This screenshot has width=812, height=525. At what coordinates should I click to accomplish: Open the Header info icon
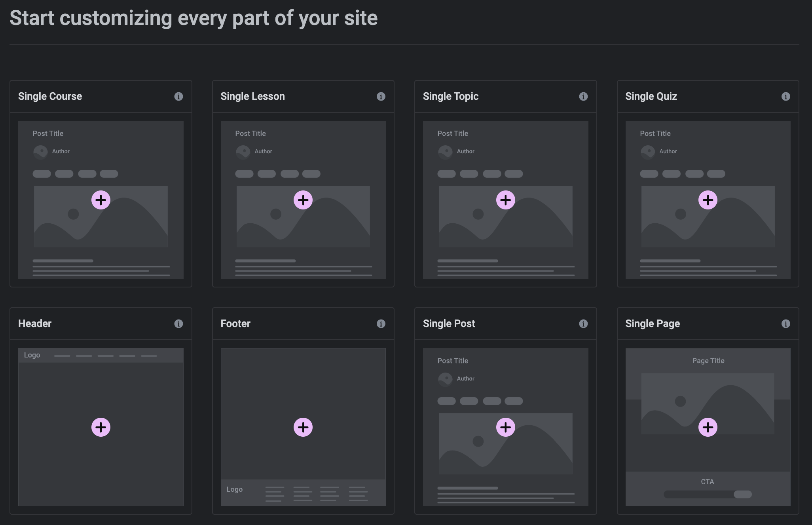tap(178, 324)
